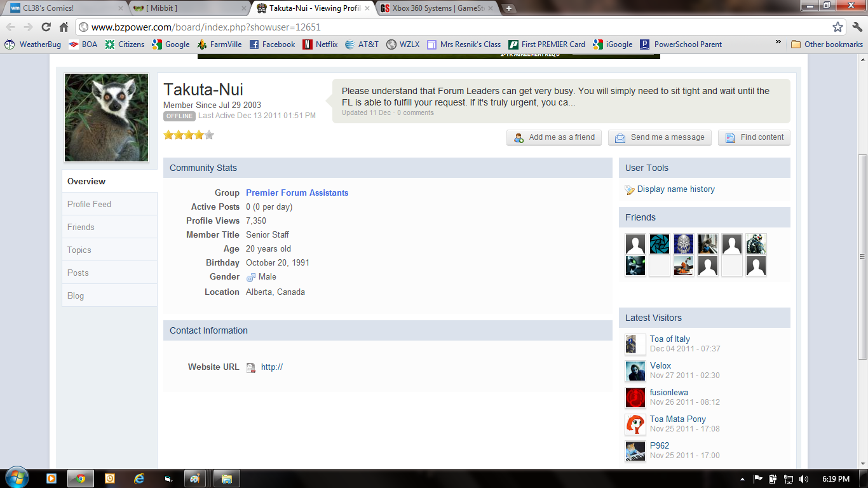The width and height of the screenshot is (868, 488).
Task: Open Windows Explorer folder on the taskbar
Action: coord(226,478)
